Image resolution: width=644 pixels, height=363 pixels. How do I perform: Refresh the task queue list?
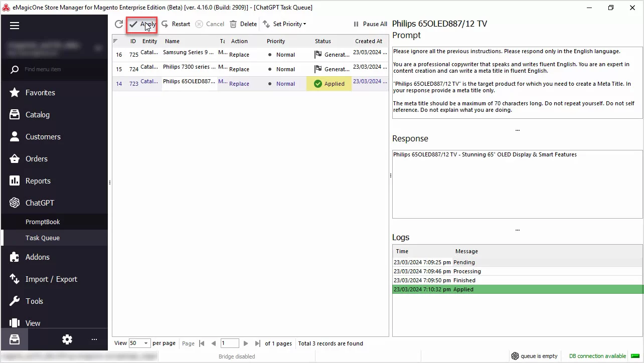click(119, 24)
